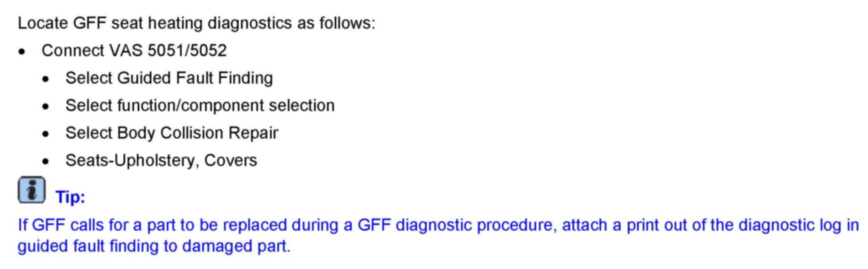Click the blue "Tip:" label

tap(70, 198)
